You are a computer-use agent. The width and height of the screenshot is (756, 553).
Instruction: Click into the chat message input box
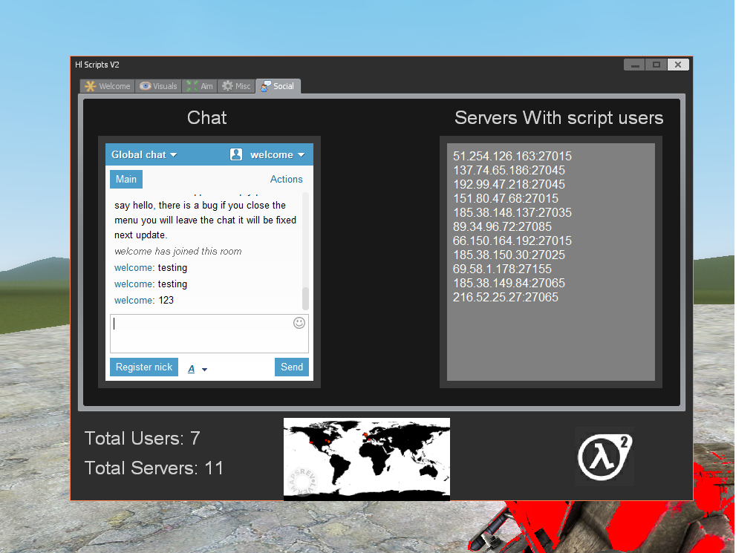201,334
